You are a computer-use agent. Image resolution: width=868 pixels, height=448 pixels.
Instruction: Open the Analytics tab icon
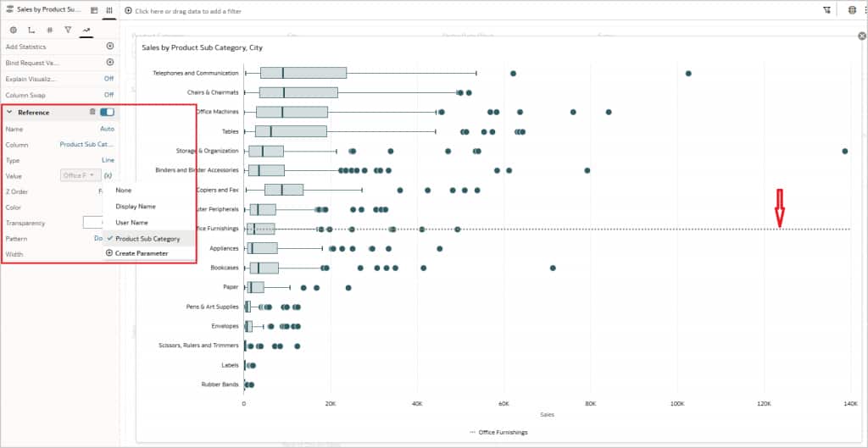click(86, 30)
